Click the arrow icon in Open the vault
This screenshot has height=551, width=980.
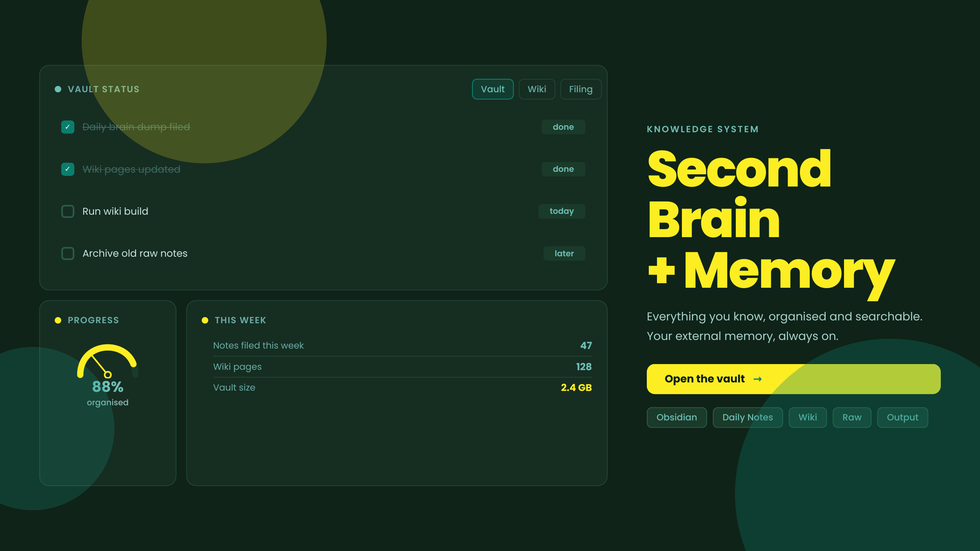[757, 379]
